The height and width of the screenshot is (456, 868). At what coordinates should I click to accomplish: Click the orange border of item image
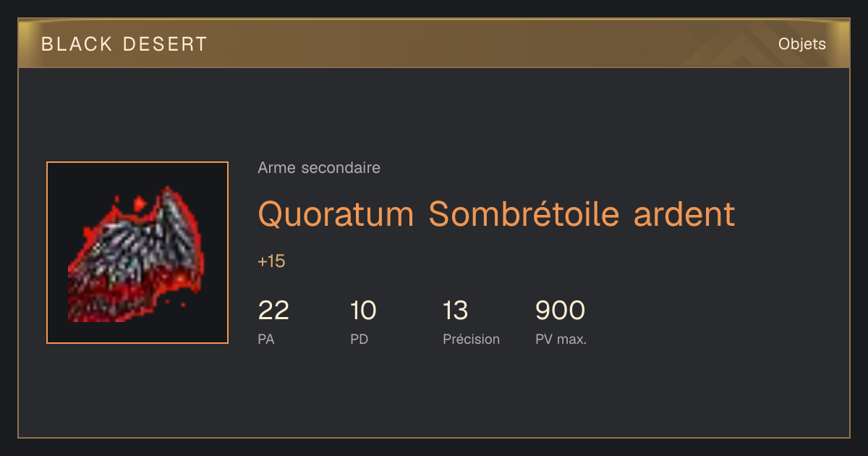[x=137, y=163]
